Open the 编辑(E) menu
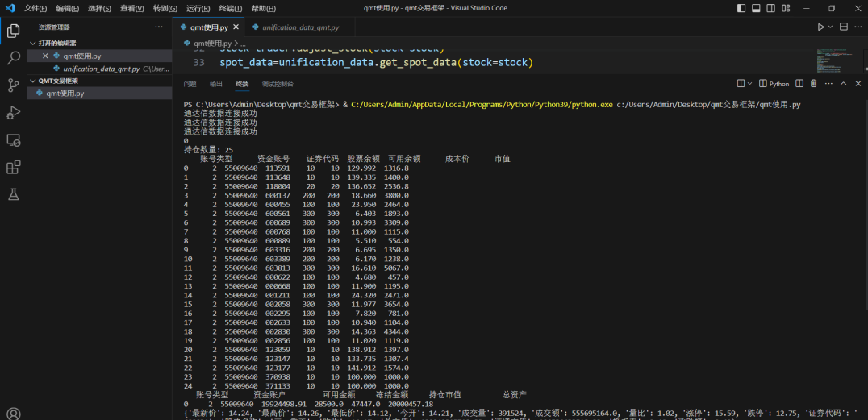Image resolution: width=868 pixels, height=420 pixels. [x=68, y=8]
